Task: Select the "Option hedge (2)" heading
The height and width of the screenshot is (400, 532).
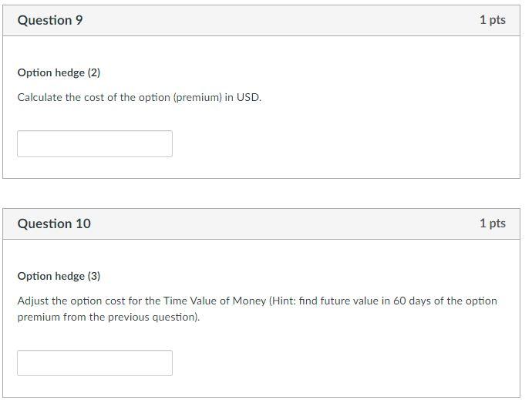Action: pyautogui.click(x=59, y=72)
